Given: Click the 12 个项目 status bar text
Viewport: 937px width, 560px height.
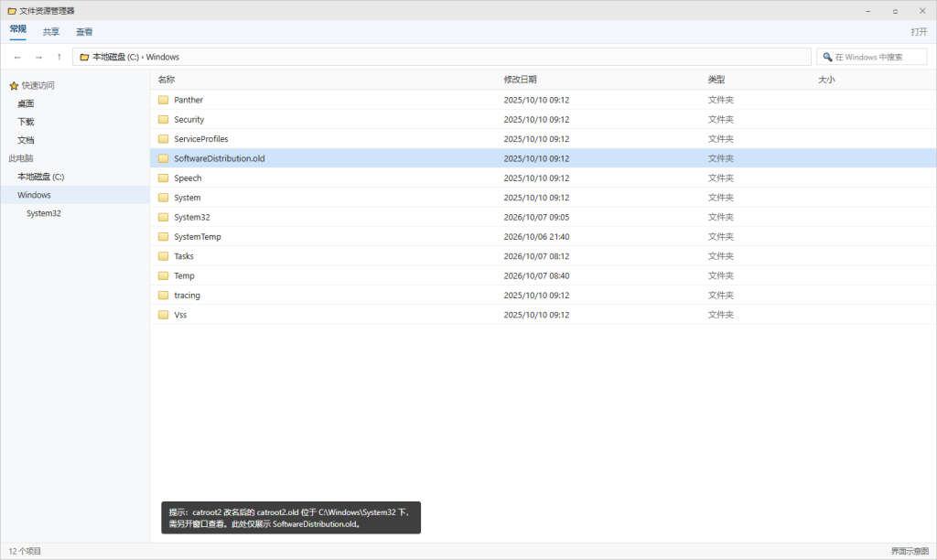Looking at the screenshot, I should 25,551.
